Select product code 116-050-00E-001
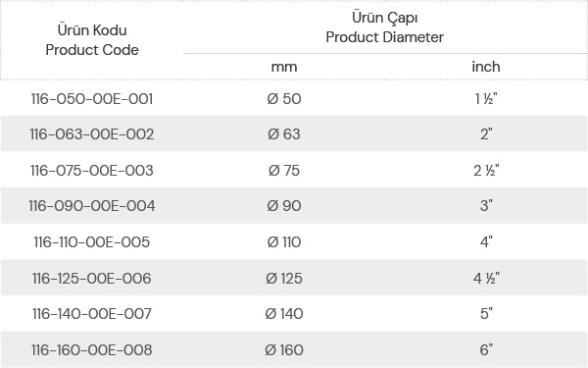Image resolution: width=588 pixels, height=368 pixels. [x=92, y=99]
